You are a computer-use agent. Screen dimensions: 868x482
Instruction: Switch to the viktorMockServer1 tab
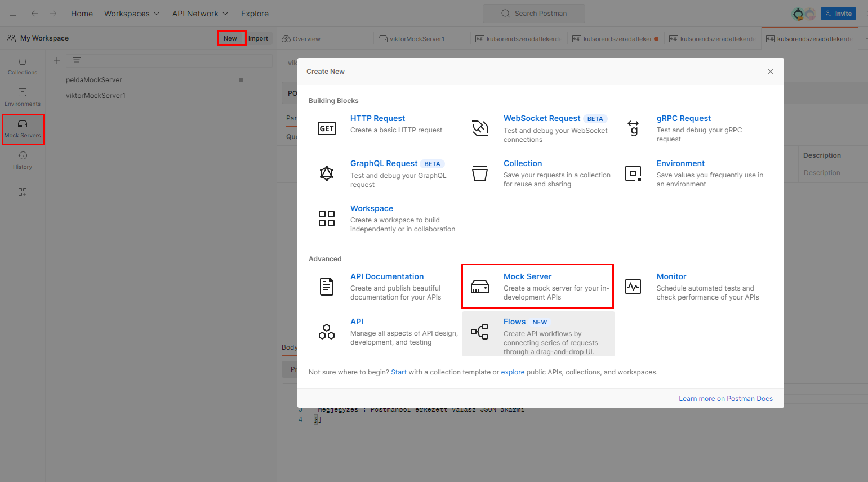click(x=412, y=39)
